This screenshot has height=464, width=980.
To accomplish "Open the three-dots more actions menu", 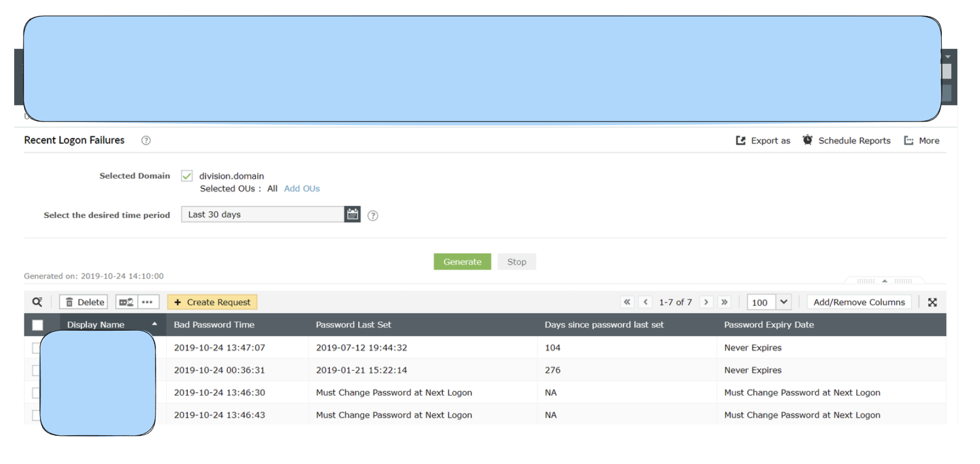I will [x=148, y=302].
